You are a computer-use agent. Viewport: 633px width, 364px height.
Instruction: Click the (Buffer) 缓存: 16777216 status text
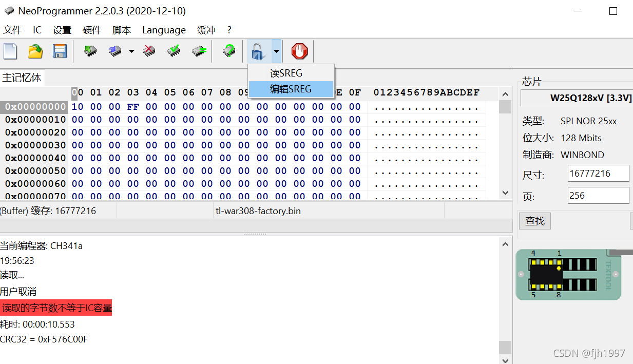coord(48,211)
